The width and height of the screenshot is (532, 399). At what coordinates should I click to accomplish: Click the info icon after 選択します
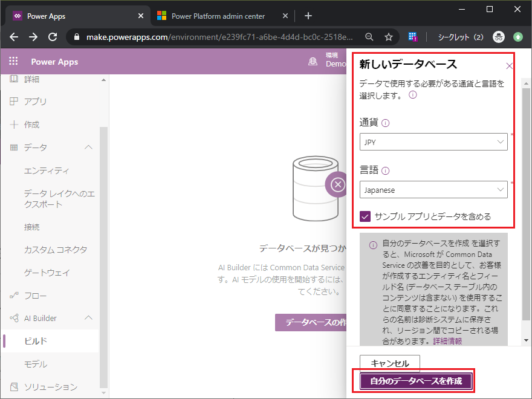click(x=412, y=95)
